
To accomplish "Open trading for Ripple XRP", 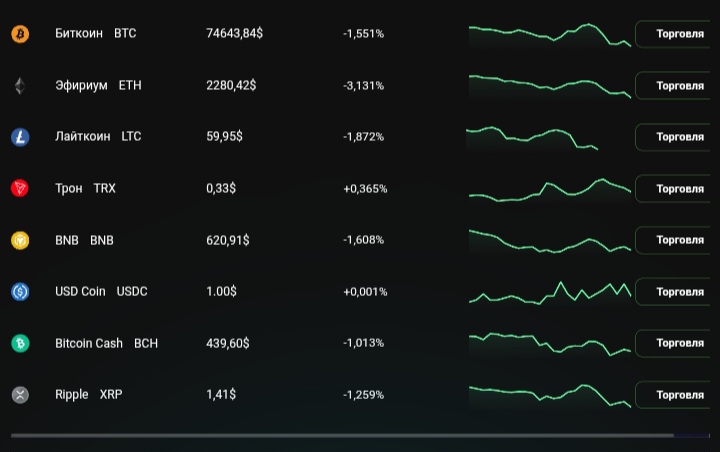I will (678, 395).
